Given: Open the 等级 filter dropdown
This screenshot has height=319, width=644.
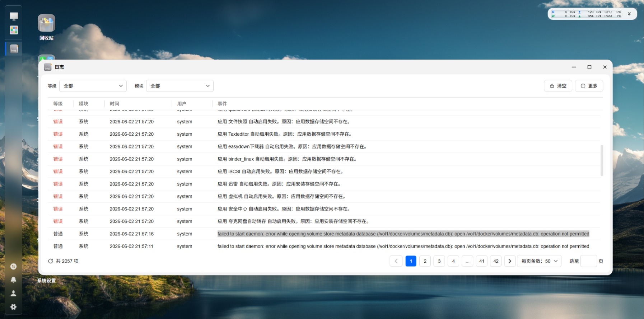Looking at the screenshot, I should [93, 86].
